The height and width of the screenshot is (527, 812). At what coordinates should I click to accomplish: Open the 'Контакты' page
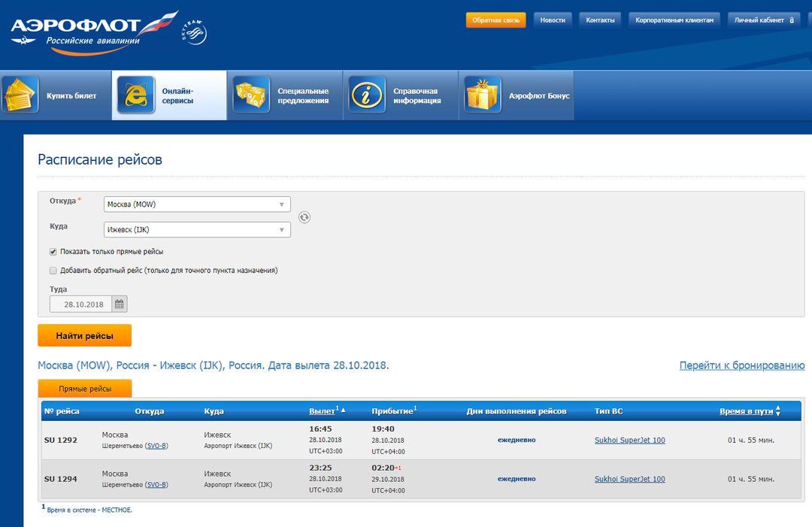(600, 20)
